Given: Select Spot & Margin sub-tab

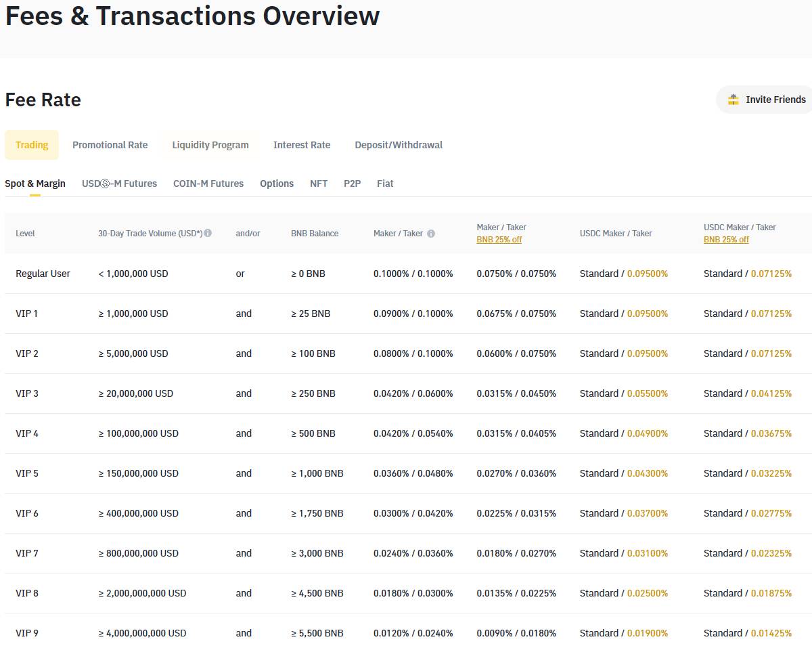Looking at the screenshot, I should [35, 183].
